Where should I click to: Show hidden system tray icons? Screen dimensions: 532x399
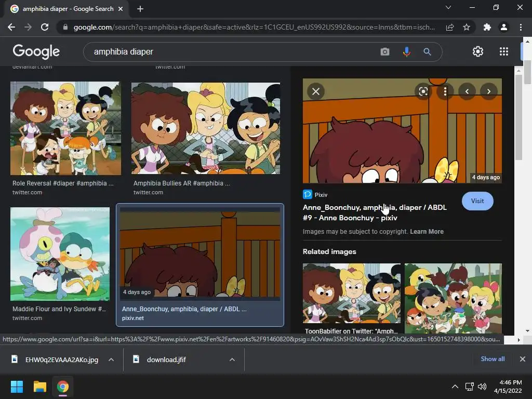click(455, 387)
